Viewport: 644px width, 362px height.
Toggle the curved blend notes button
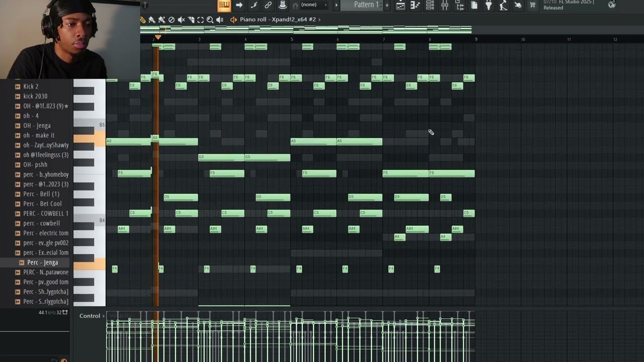(254, 5)
